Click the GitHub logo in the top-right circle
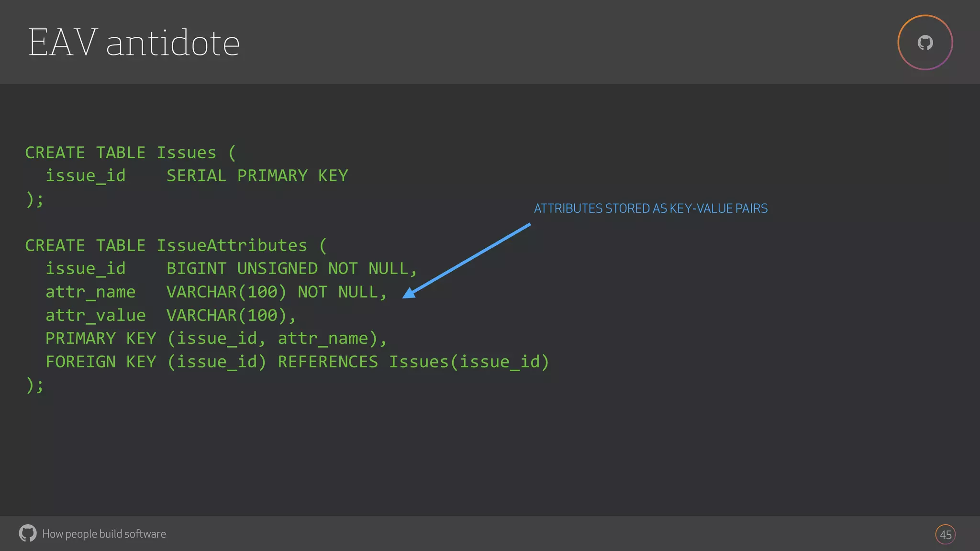Image resolution: width=980 pixels, height=551 pixels. pos(925,43)
